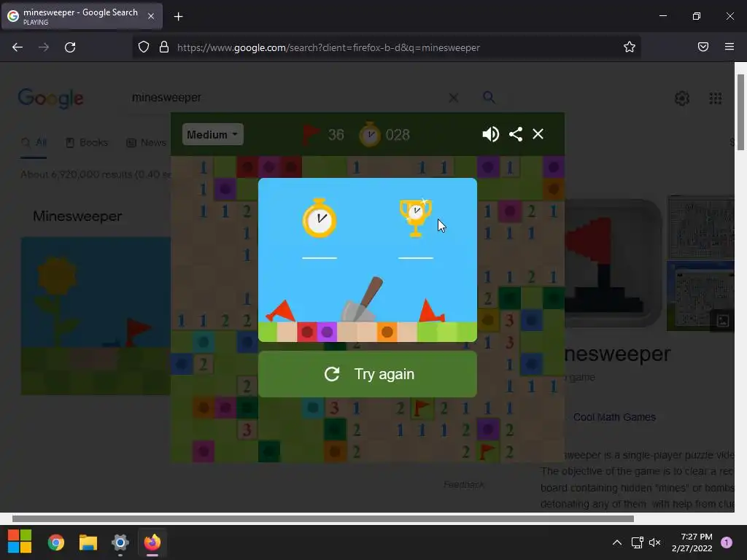Viewport: 747px width, 560px height.
Task: Click the URL address bar
Action: point(386,47)
